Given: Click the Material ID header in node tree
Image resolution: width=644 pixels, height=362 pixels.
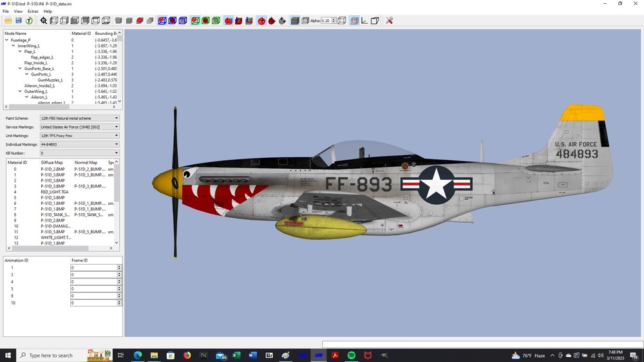Looking at the screenshot, I should tap(81, 33).
